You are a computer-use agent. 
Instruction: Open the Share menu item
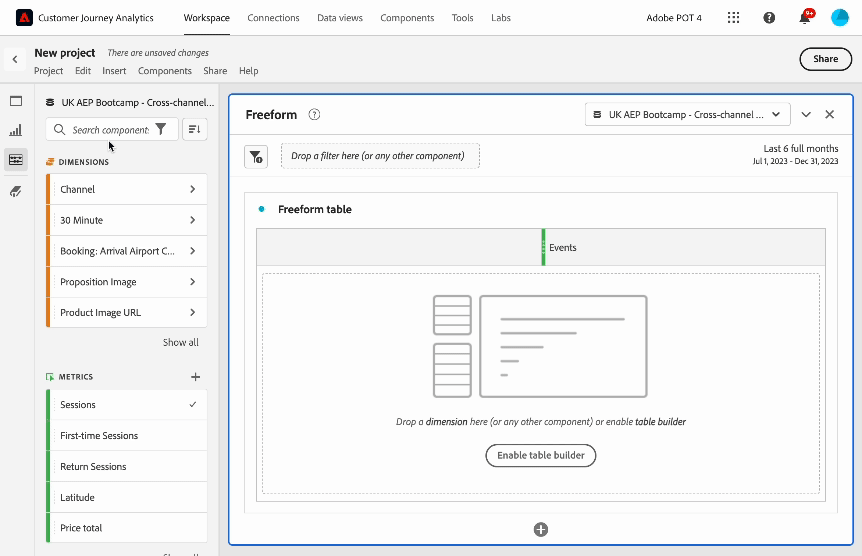215,70
